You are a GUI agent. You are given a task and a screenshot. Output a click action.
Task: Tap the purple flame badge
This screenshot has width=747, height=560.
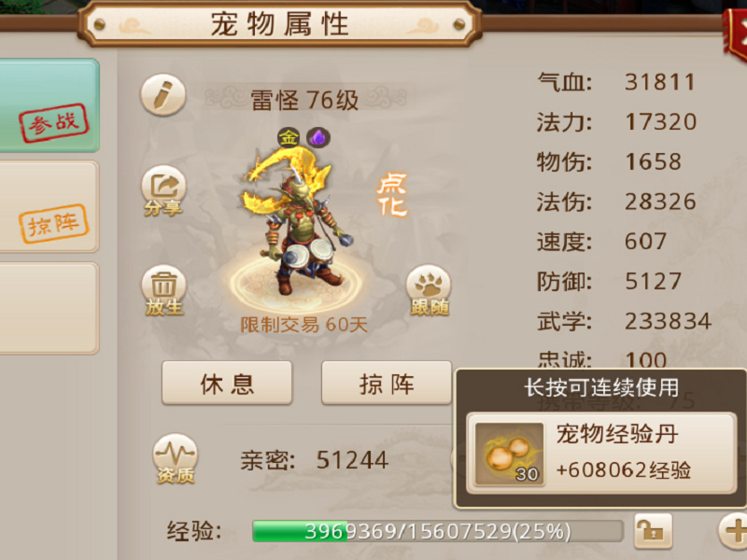point(317,138)
